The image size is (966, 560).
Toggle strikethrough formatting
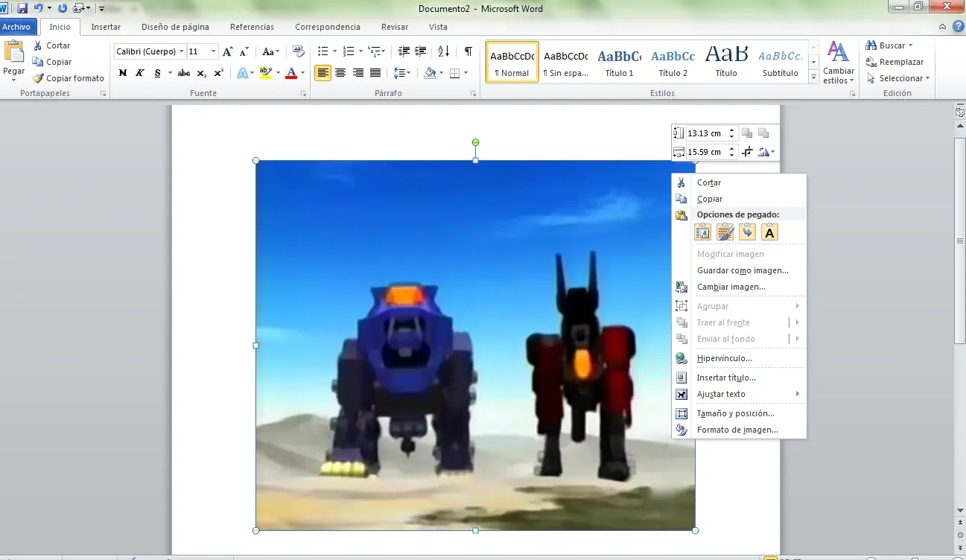184,73
